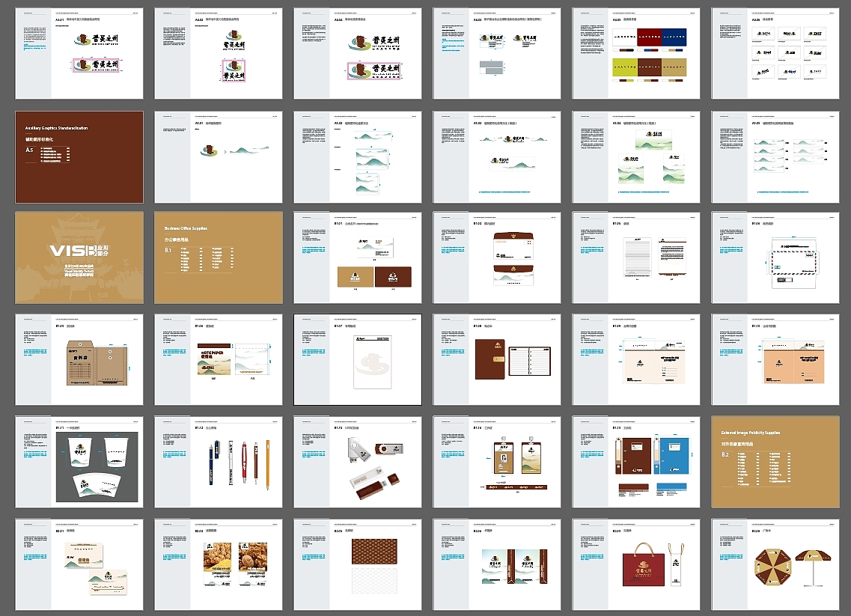The image size is (851, 616).
Task: Select the B.1.04 airmail envelope template page
Action: [775, 257]
